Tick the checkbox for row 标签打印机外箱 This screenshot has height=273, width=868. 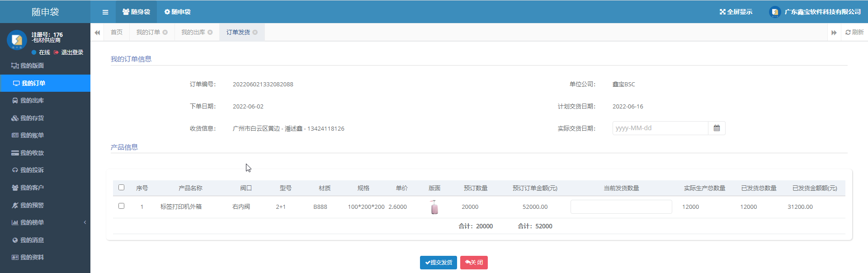click(x=121, y=206)
